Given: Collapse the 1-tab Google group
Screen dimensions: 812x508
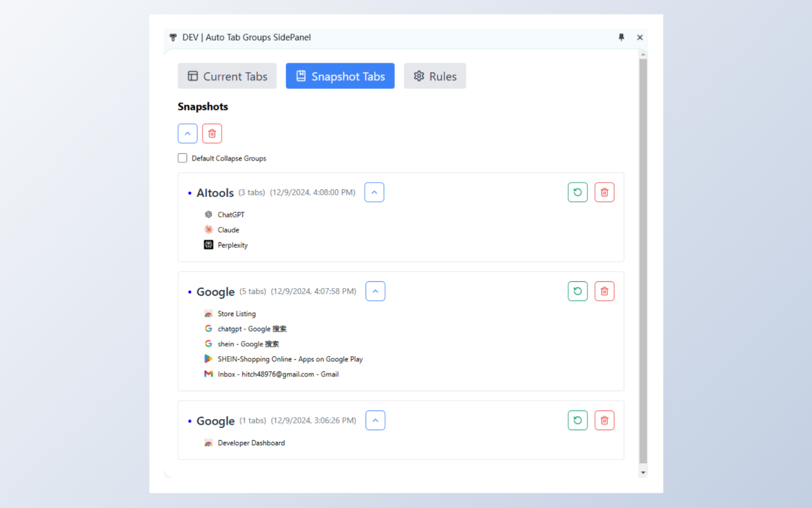Looking at the screenshot, I should point(376,420).
